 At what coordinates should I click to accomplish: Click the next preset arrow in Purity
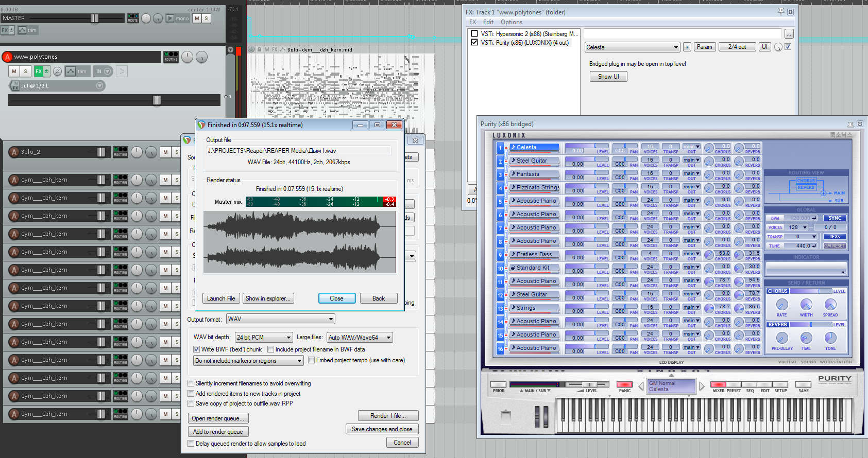coord(702,386)
